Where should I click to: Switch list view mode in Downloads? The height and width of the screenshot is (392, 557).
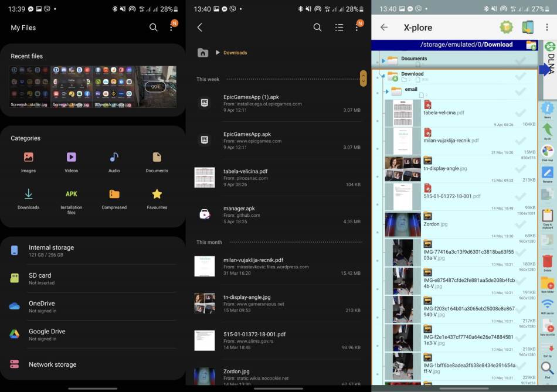point(339,28)
